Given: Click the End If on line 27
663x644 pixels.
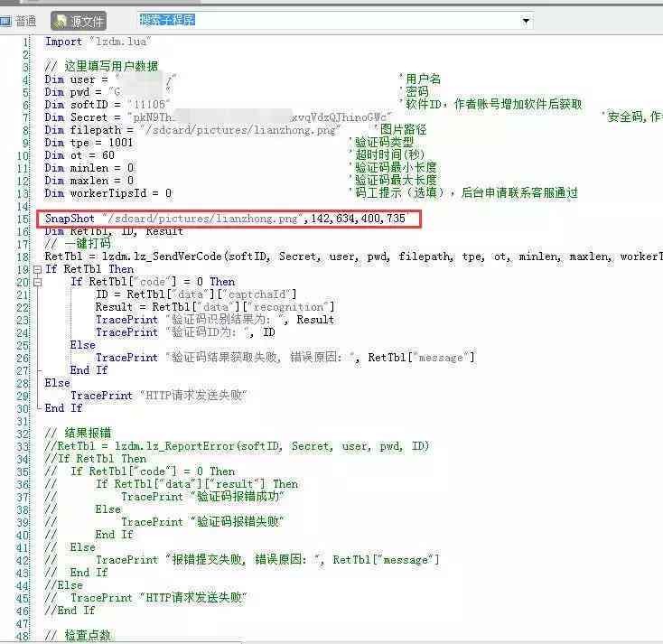Looking at the screenshot, I should tap(89, 370).
